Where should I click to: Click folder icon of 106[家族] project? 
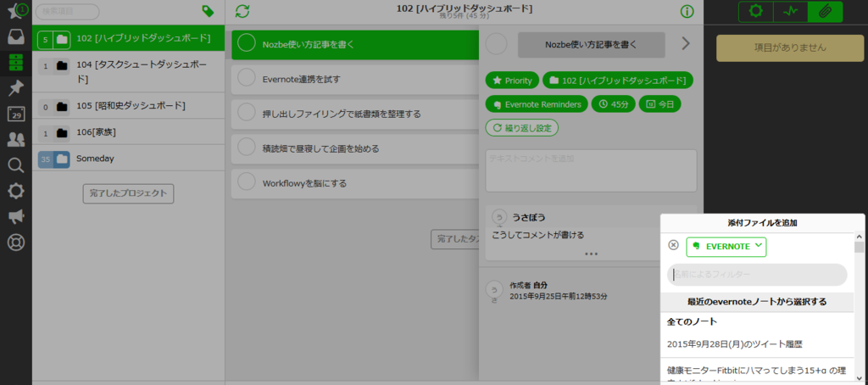[x=62, y=132]
